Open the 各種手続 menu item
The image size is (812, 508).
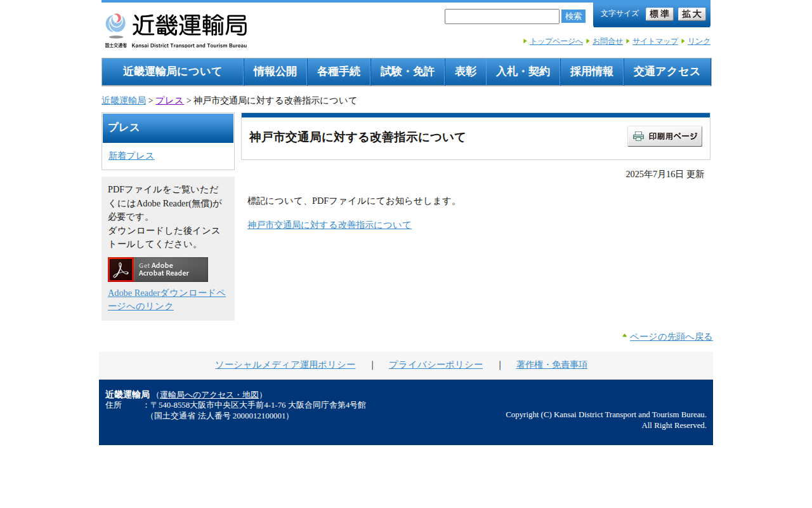pos(339,72)
